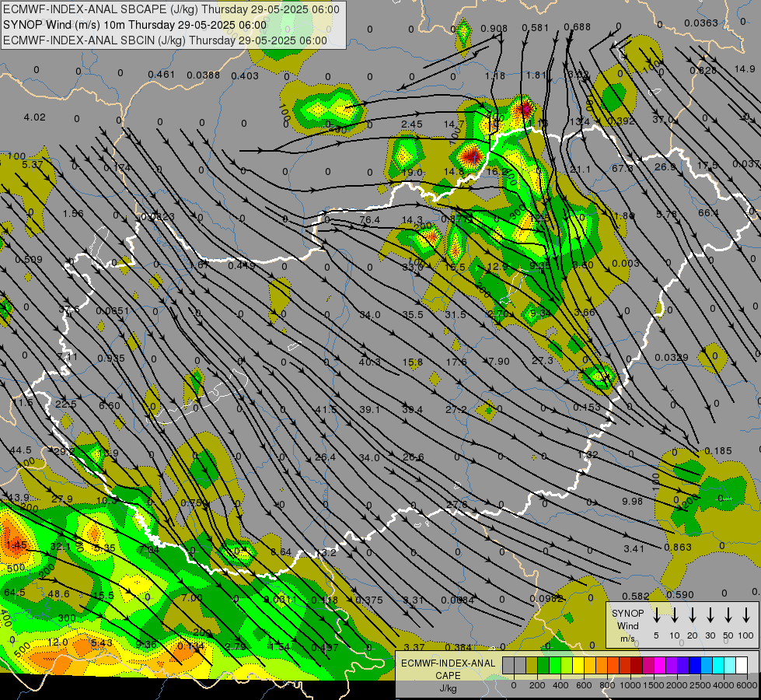The height and width of the screenshot is (700, 761).
Task: Click the map value 66.4
Action: [708, 213]
